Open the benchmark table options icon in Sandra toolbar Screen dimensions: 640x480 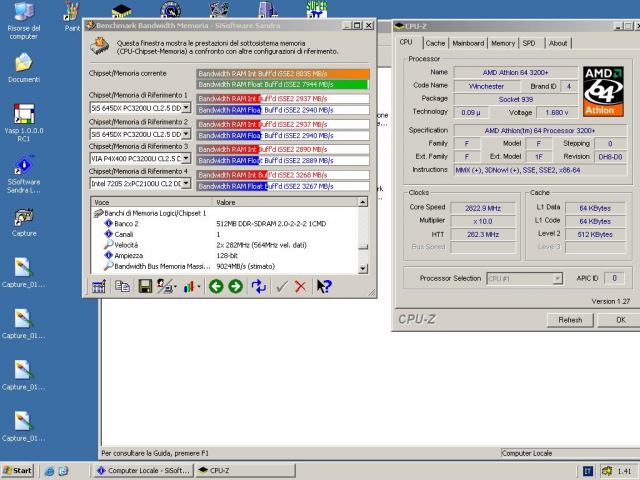coord(98,287)
